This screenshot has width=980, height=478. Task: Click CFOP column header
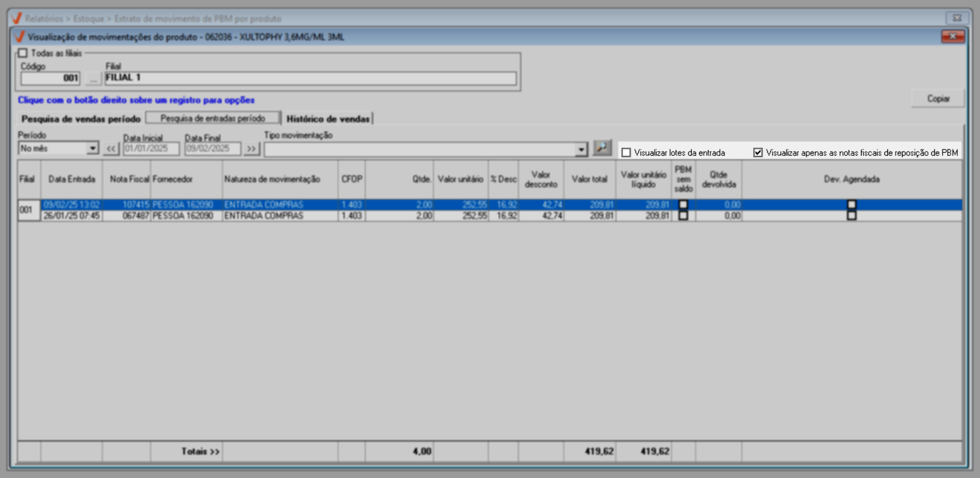coord(352,179)
